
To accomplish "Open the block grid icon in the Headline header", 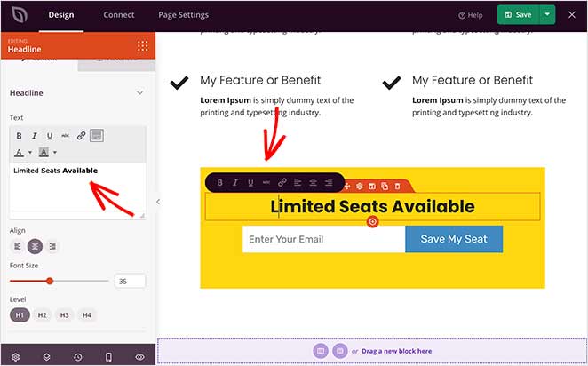I will (142, 46).
